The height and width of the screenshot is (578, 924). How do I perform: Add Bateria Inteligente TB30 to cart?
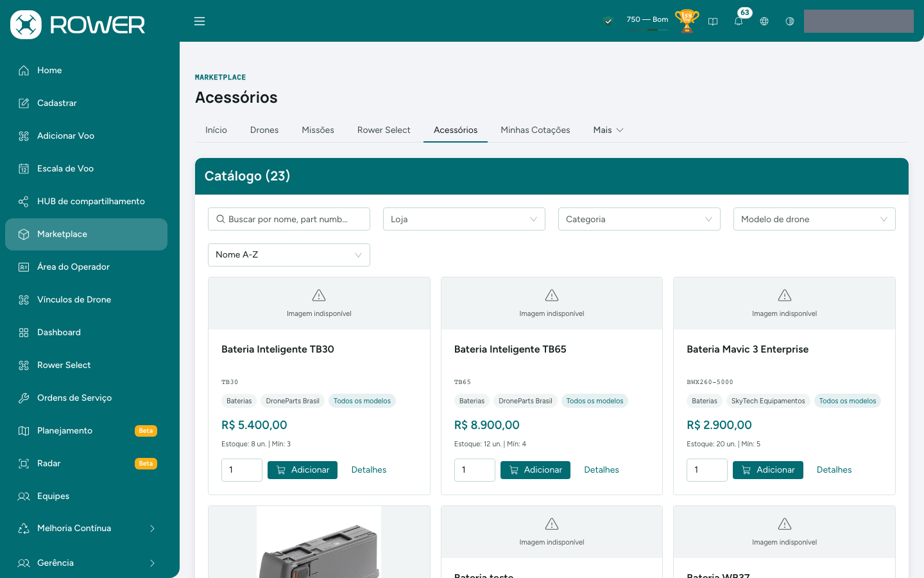pos(302,470)
